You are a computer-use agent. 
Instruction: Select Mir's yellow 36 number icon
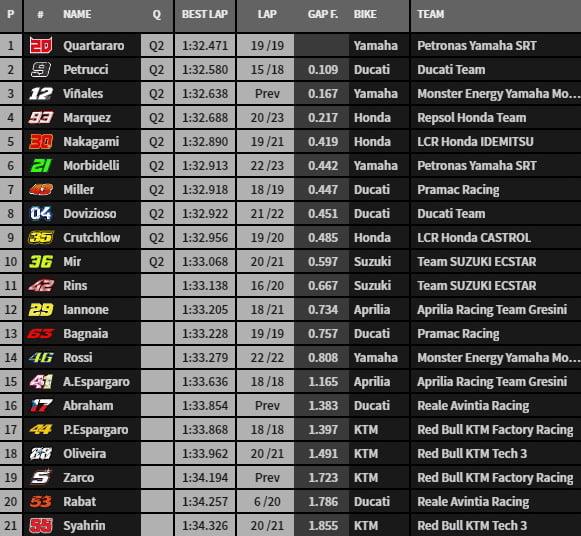41,262
